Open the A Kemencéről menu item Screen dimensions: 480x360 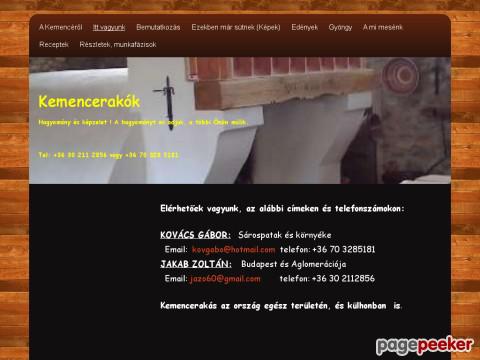coord(60,27)
